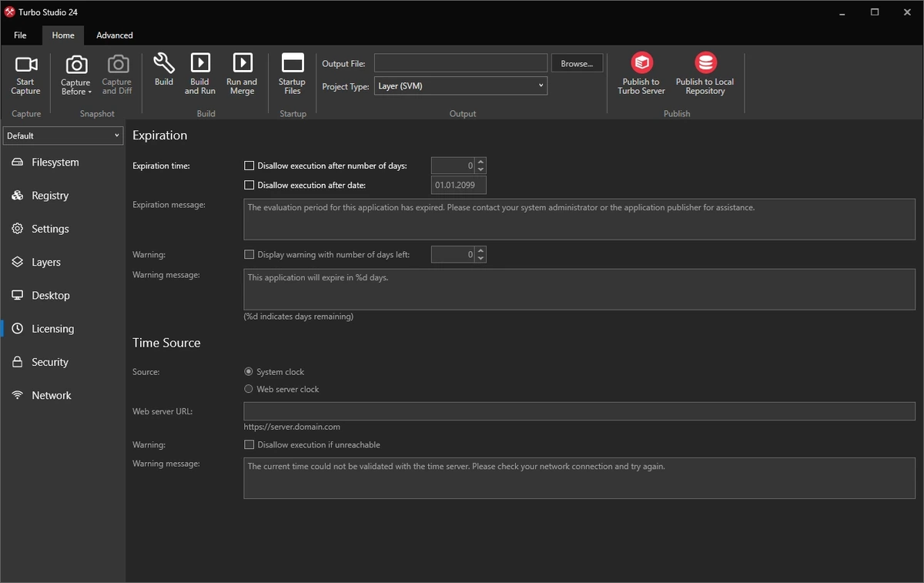Click Run and Merge icon
The width and height of the screenshot is (924, 583).
pyautogui.click(x=242, y=63)
